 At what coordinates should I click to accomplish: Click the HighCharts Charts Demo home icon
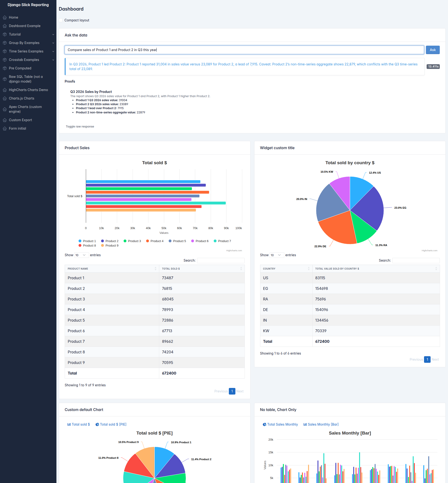pos(5,90)
